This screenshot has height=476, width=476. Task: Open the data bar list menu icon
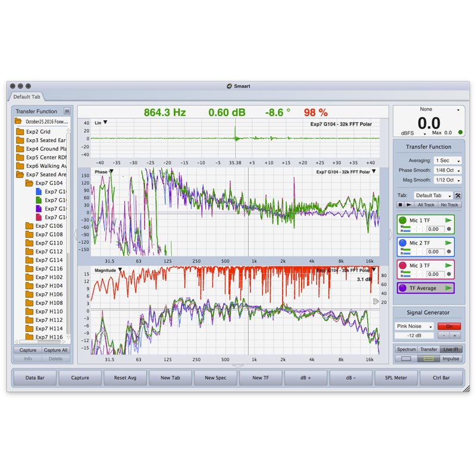coord(67,111)
